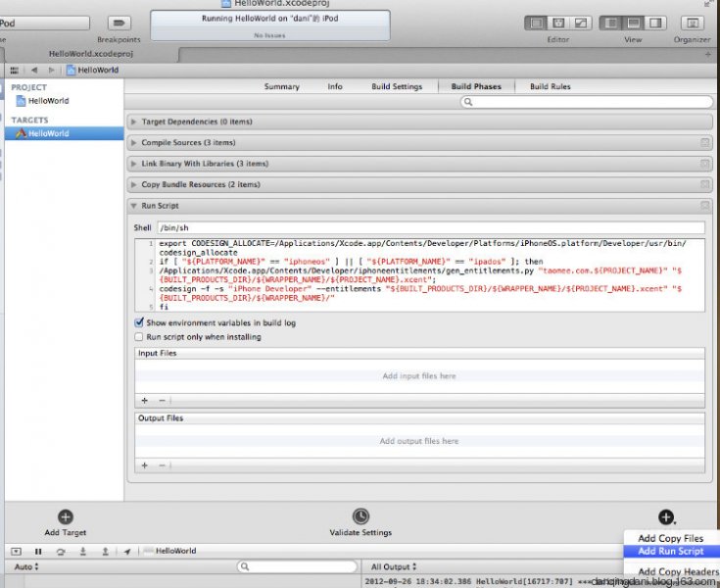The height and width of the screenshot is (588, 720).
Task: Open the All Output dropdown
Action: pos(394,566)
